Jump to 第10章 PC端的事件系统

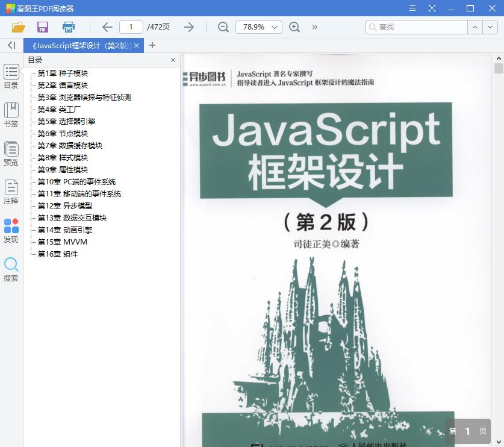(77, 182)
